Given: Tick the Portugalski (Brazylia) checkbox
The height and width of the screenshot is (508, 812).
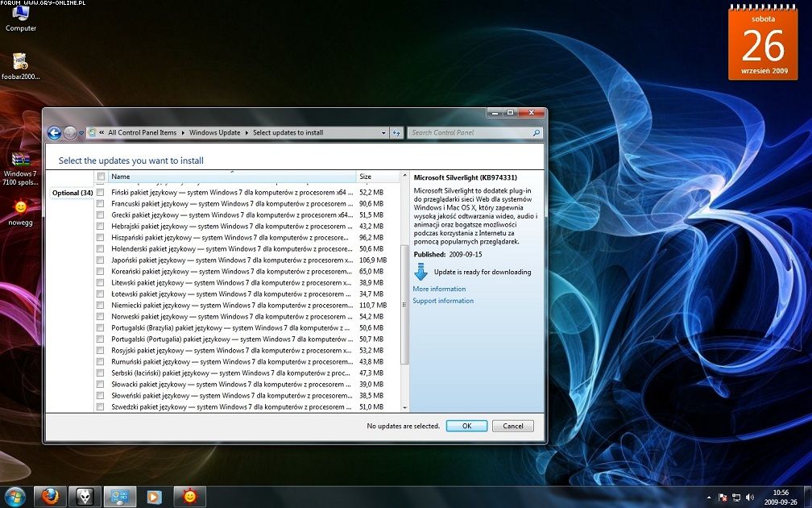Looking at the screenshot, I should pos(100,327).
